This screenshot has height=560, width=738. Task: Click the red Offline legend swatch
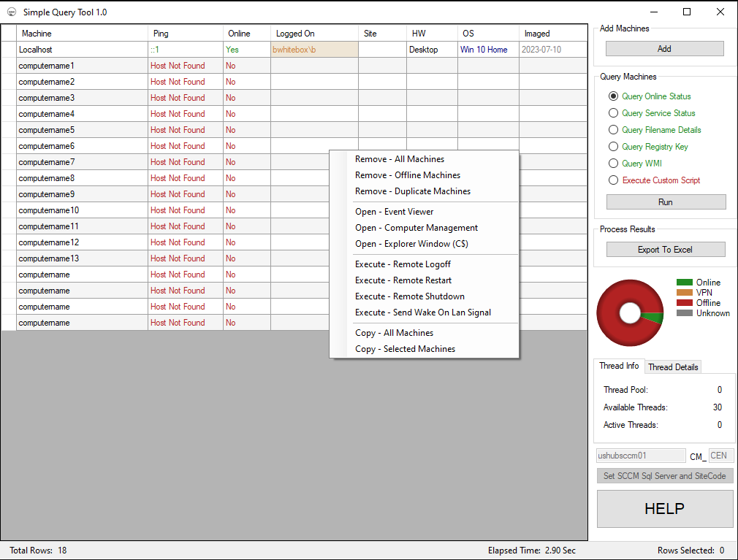pyautogui.click(x=685, y=303)
